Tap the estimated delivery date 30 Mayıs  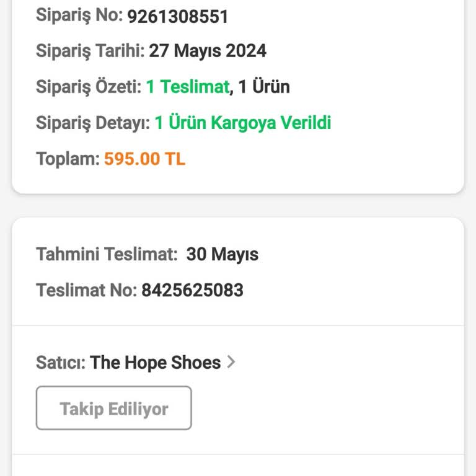click(223, 254)
